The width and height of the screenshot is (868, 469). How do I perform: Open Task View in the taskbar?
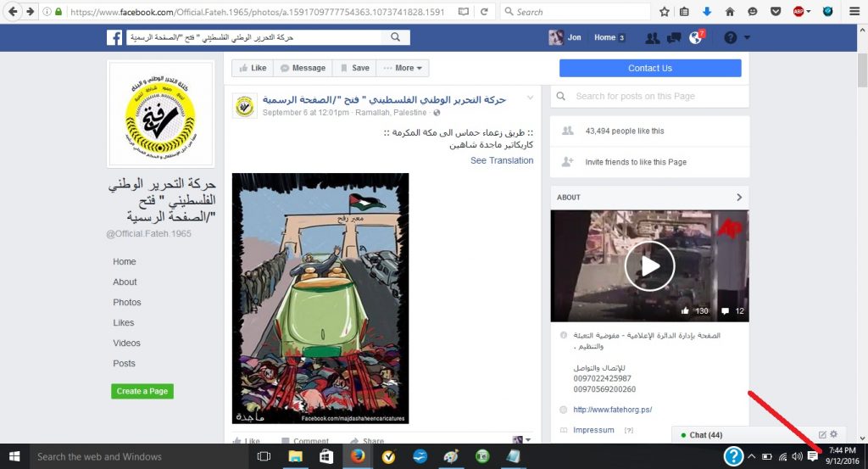(264, 456)
